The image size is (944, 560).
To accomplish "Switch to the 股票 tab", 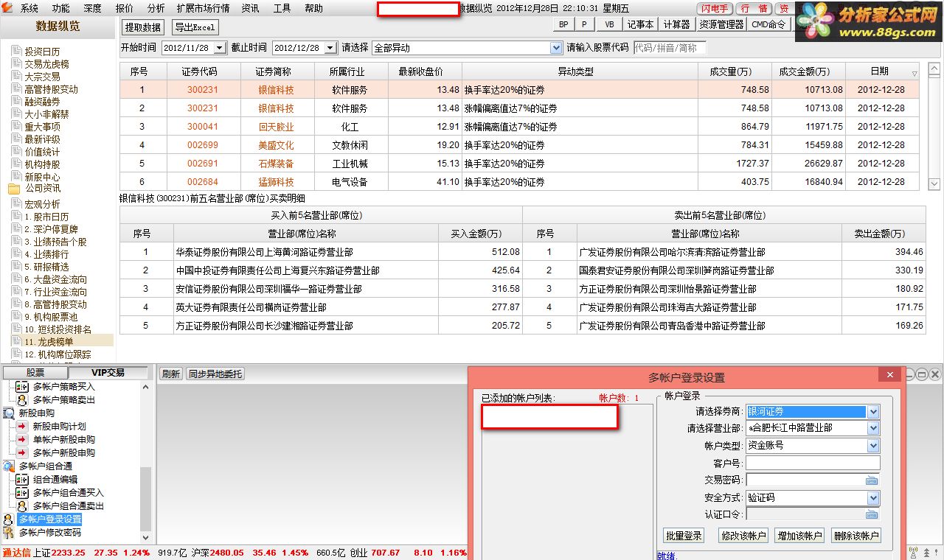I will coord(35,373).
